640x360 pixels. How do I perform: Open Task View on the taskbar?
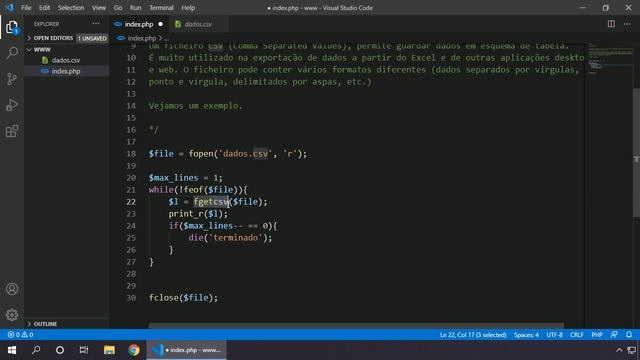coord(84,350)
